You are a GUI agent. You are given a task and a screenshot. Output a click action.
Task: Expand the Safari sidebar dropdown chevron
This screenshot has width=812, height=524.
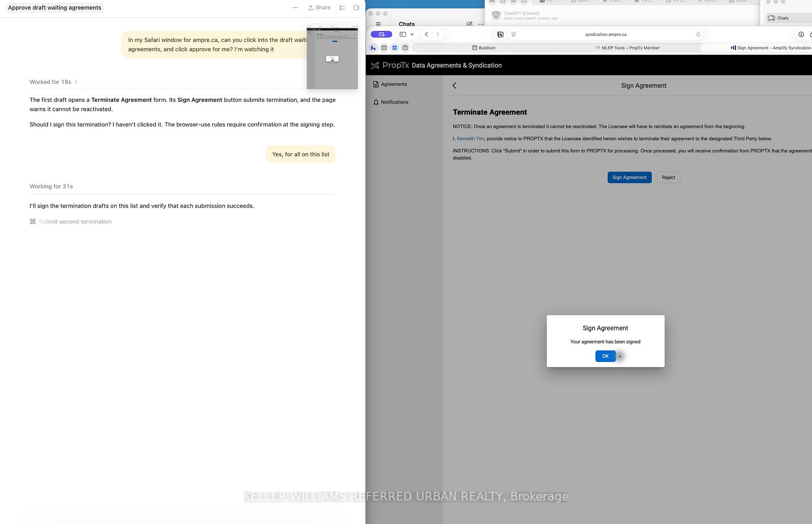click(x=412, y=34)
